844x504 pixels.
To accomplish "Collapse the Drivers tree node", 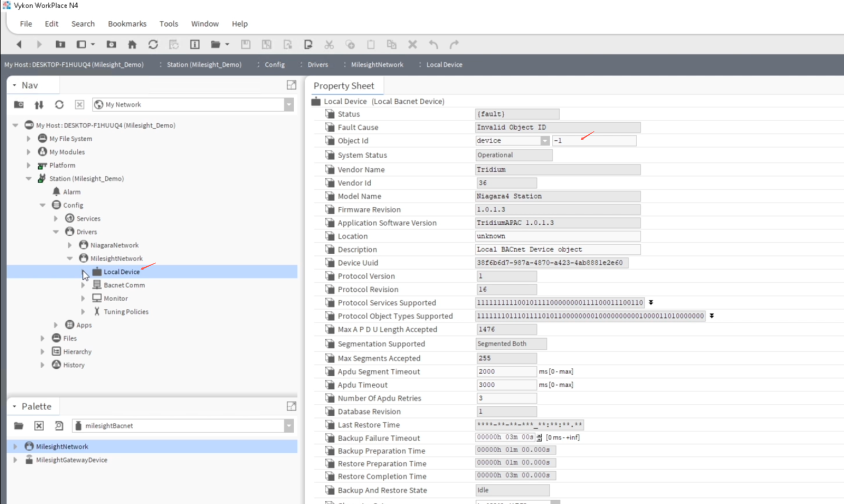I will pos(56,232).
